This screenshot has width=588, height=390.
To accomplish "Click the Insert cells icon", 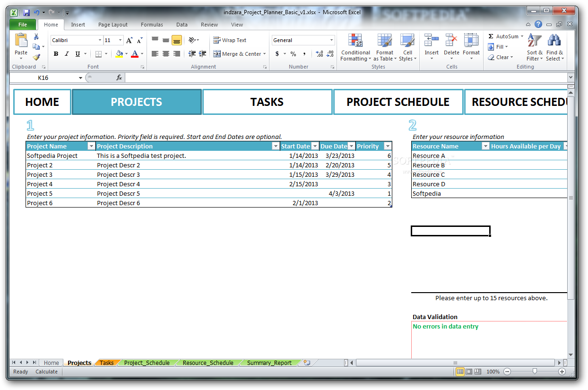I will pyautogui.click(x=431, y=41).
